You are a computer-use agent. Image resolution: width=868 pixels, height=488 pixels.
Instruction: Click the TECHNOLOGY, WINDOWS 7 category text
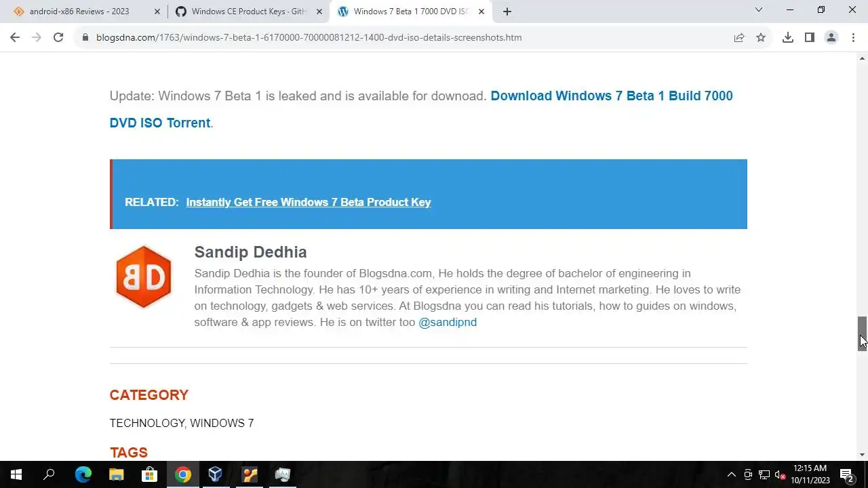pos(182,423)
